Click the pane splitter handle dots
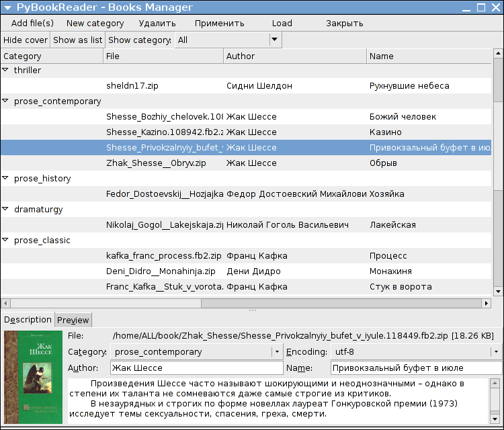 pyautogui.click(x=253, y=310)
